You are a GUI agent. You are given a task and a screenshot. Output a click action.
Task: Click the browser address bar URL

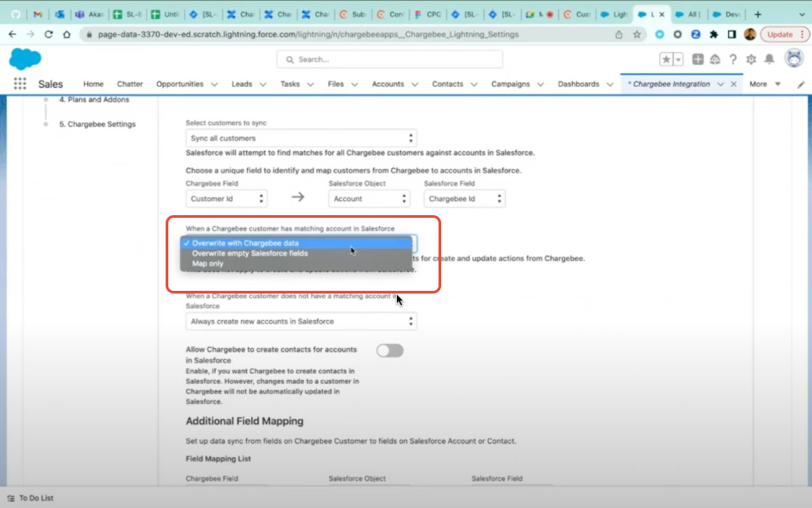[x=308, y=34]
